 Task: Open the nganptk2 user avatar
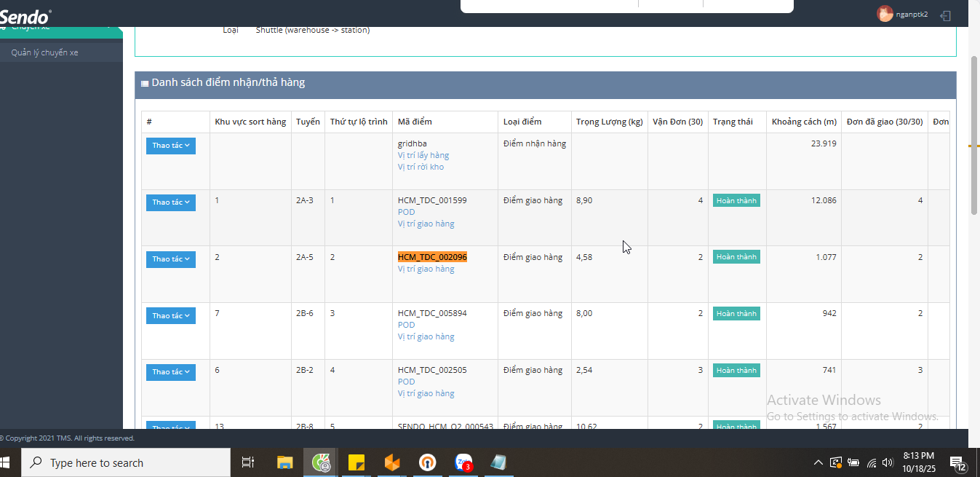point(885,14)
